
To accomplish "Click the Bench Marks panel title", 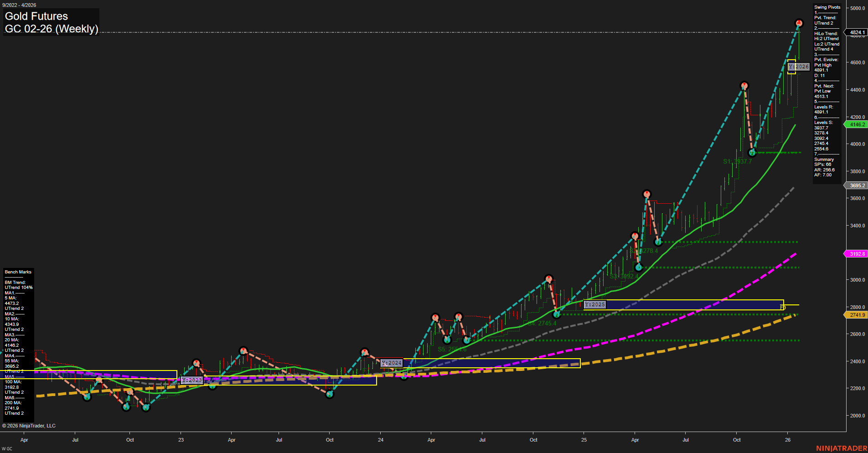I will [17, 272].
